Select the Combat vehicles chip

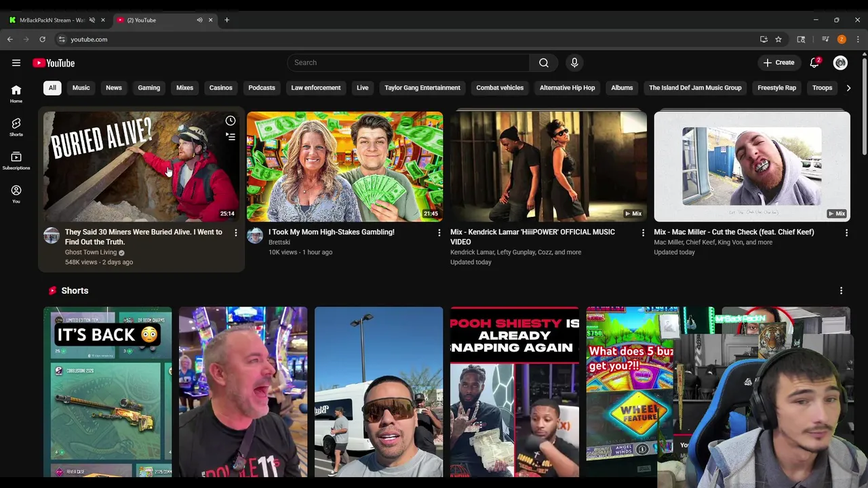click(x=500, y=87)
